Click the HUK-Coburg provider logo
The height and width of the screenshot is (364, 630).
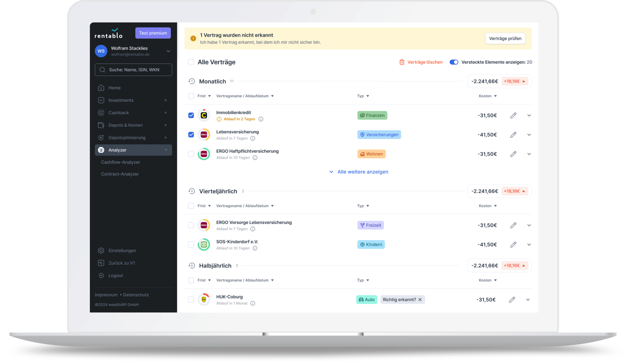(x=204, y=300)
